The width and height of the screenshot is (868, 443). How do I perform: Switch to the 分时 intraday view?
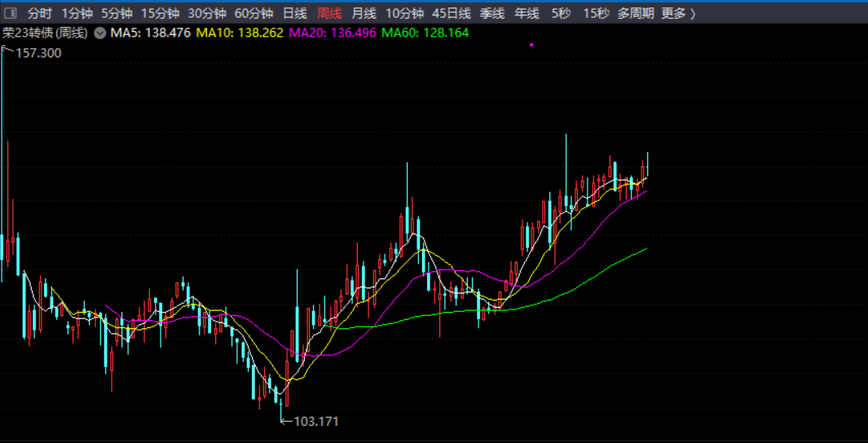coord(40,14)
